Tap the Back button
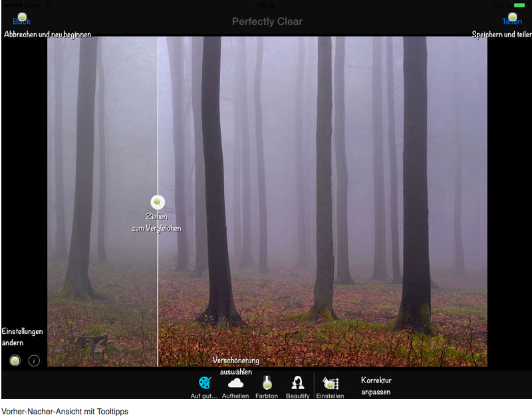Image resolution: width=532 pixels, height=419 pixels. point(21,20)
